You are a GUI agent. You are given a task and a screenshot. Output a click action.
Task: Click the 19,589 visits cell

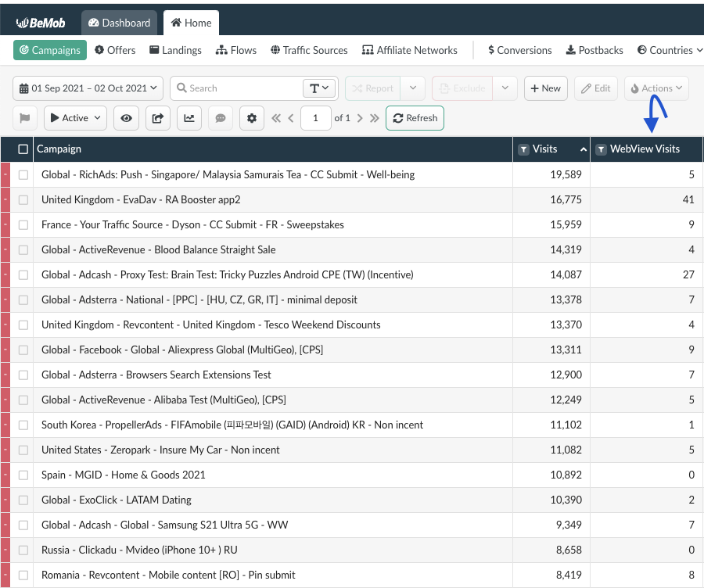tap(551, 174)
